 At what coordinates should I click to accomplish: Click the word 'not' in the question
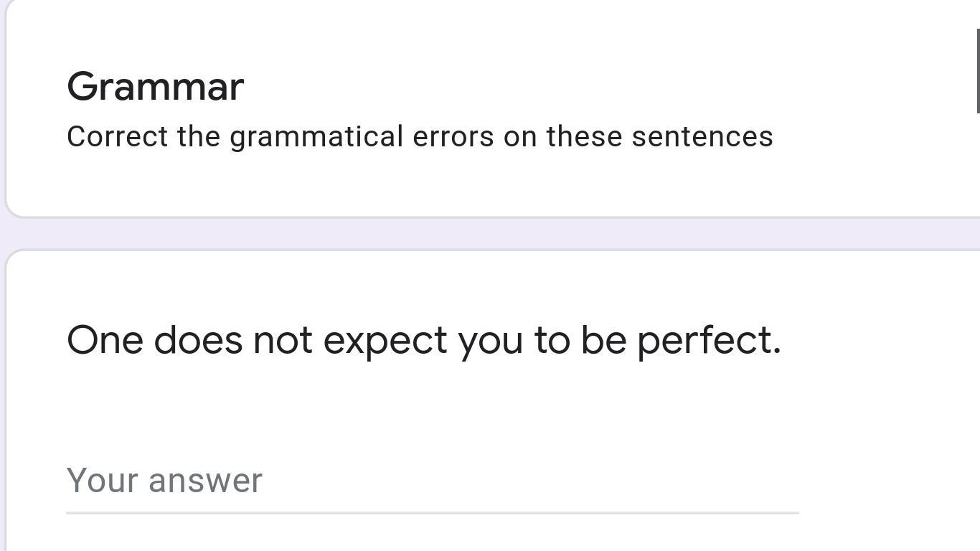tap(283, 340)
